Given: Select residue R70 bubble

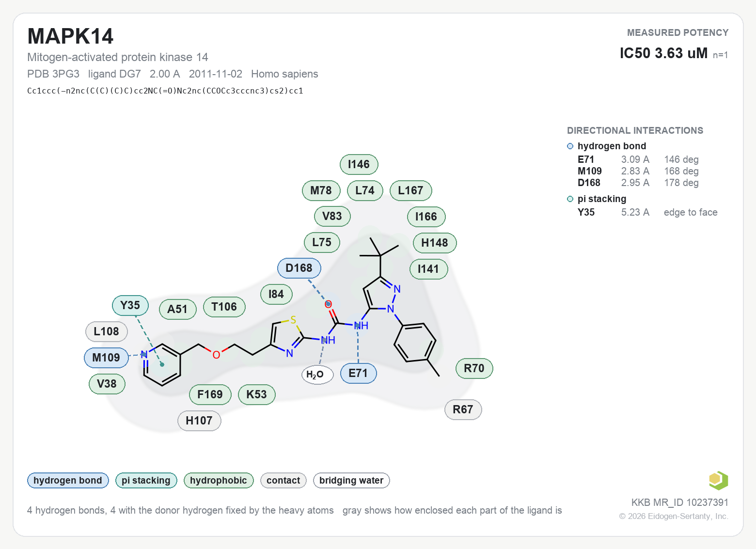Looking at the screenshot, I should [474, 368].
